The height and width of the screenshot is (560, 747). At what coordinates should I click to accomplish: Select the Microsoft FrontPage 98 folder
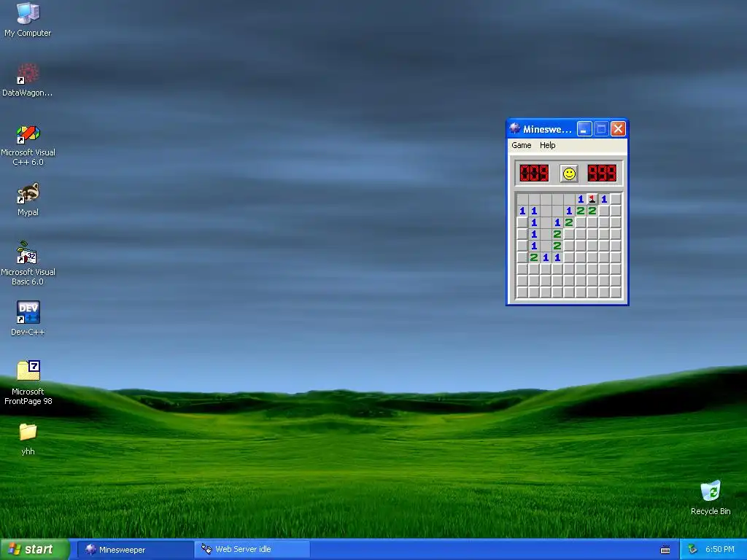[28, 383]
